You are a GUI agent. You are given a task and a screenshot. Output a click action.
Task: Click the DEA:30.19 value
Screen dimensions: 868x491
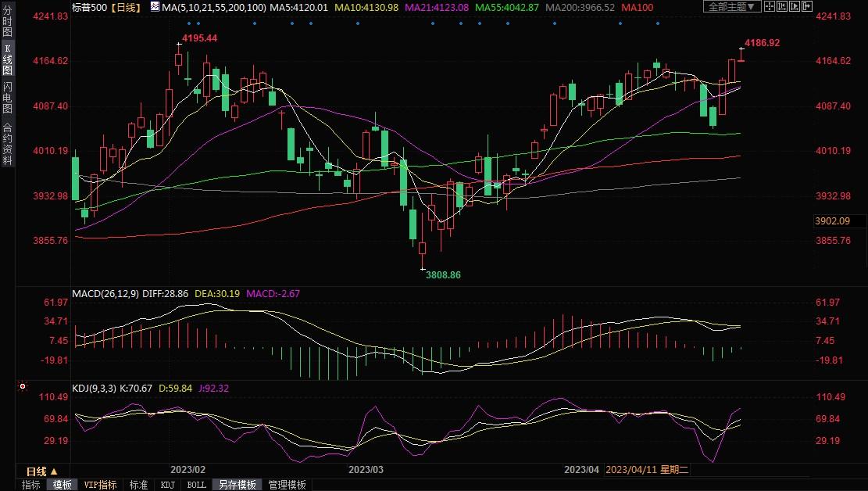tap(217, 293)
